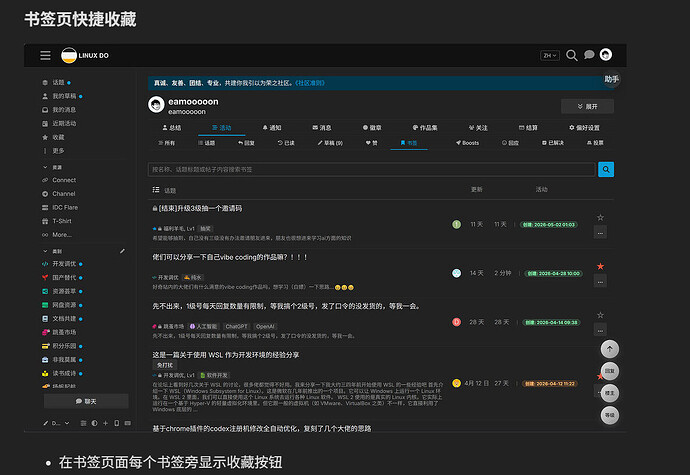
Task: Expand the profile with 展开 button
Action: 587,107
